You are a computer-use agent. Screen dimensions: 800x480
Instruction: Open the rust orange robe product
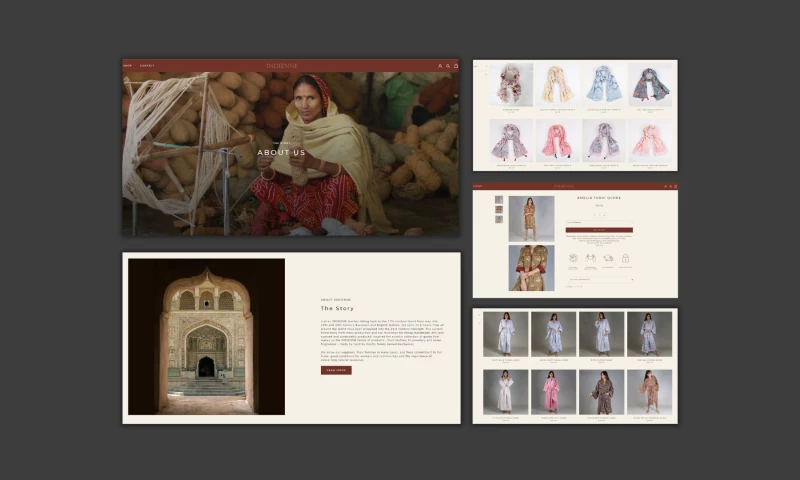[649, 392]
